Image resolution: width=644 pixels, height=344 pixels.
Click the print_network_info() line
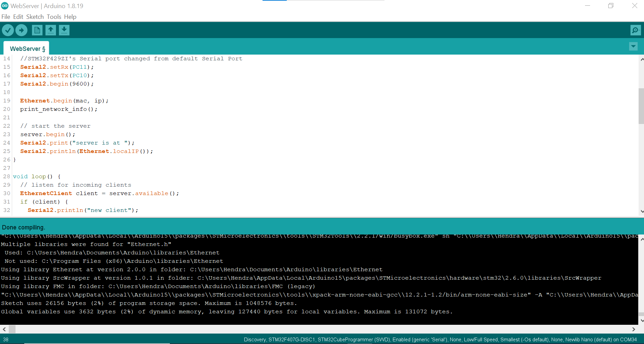59,109
